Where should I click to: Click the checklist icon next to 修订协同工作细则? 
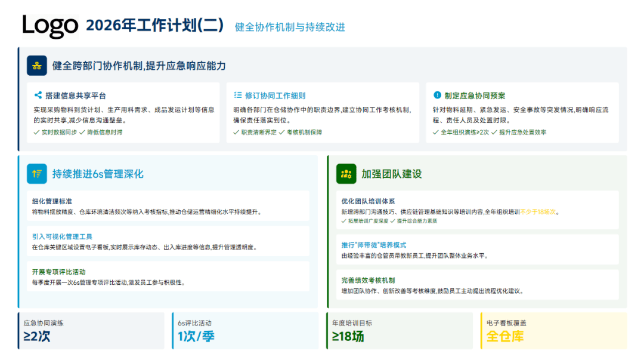237,96
